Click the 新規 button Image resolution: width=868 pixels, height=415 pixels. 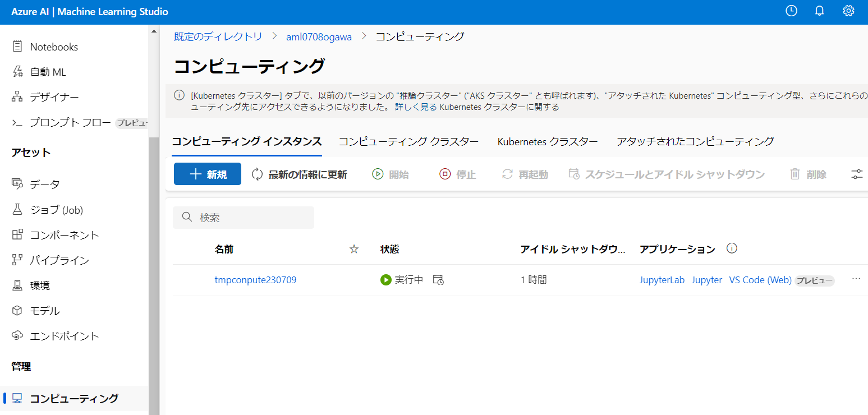click(208, 174)
